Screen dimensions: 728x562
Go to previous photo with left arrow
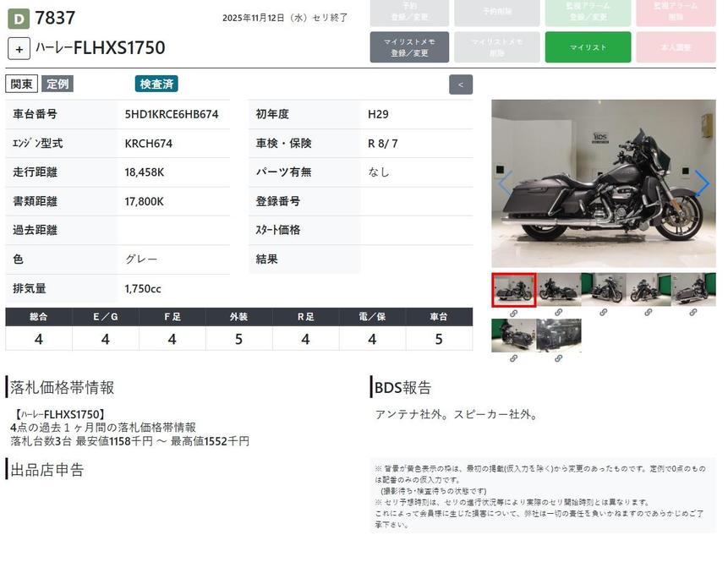pyautogui.click(x=505, y=183)
